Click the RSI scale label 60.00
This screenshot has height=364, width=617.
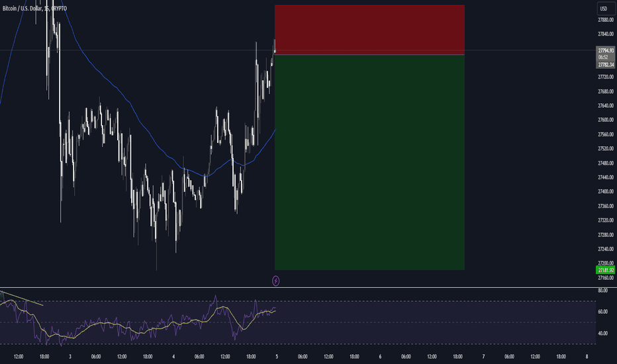[602, 312]
